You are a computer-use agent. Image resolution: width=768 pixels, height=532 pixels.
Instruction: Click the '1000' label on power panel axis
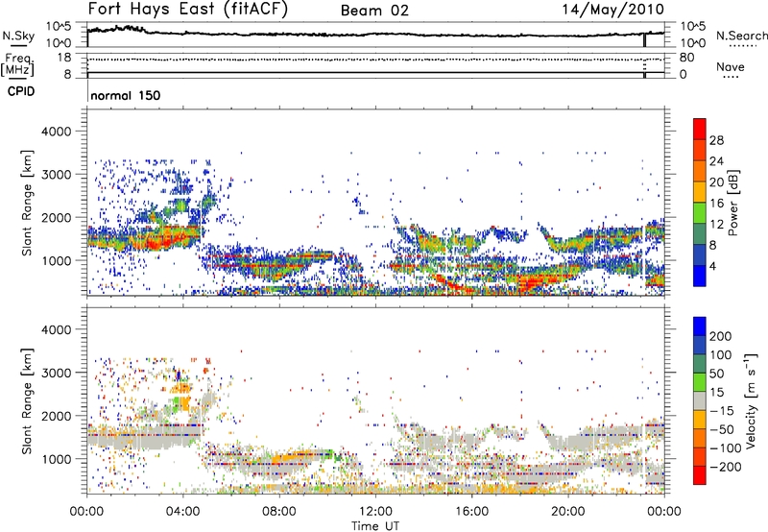click(56, 260)
